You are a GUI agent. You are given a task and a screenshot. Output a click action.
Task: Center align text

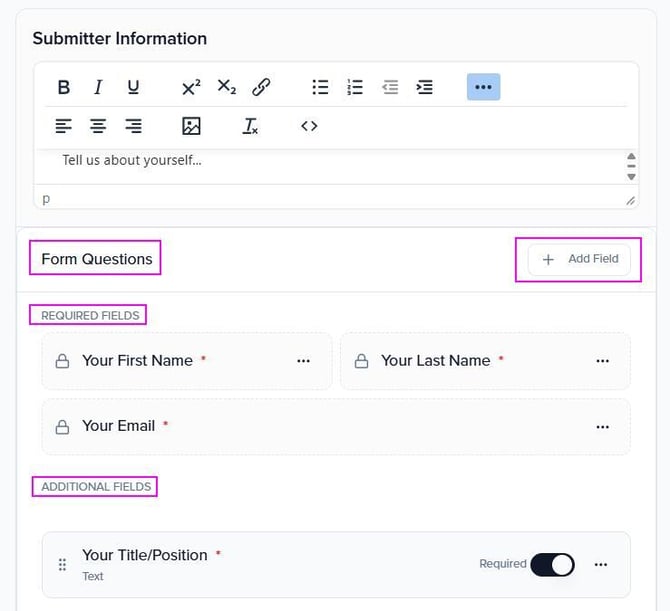[98, 126]
